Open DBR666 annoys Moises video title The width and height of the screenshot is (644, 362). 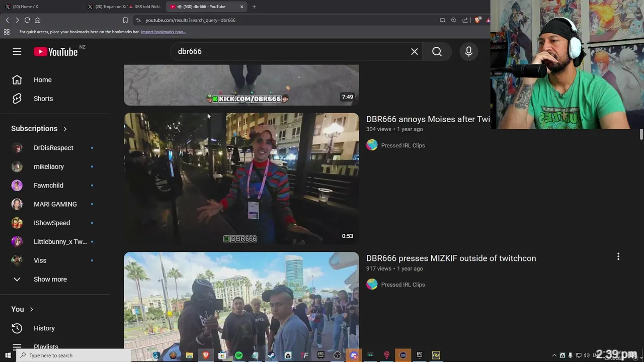coord(428,119)
